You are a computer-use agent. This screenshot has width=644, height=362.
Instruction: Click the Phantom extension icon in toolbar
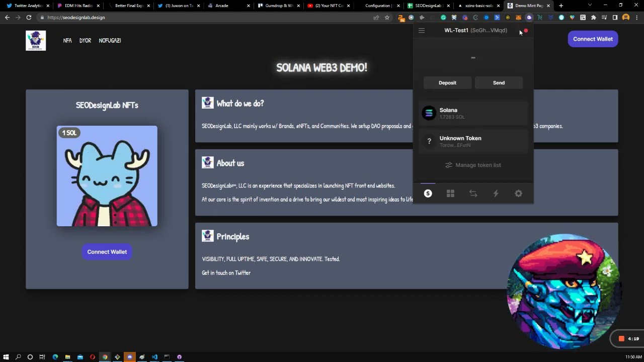(x=529, y=18)
